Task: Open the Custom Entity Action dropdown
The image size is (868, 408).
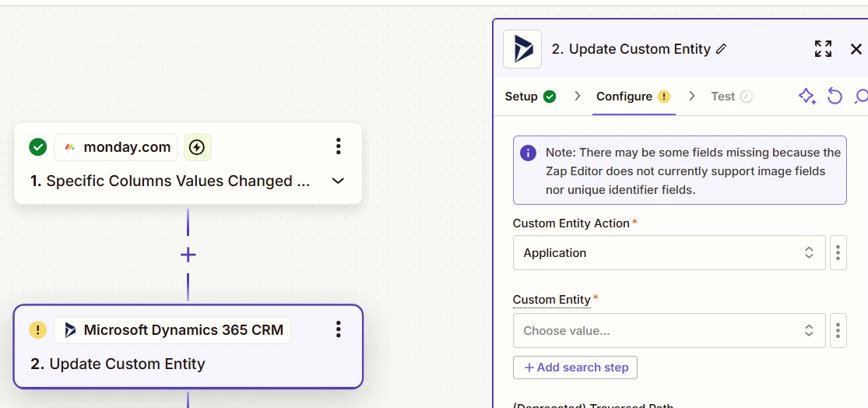Action: click(x=669, y=253)
